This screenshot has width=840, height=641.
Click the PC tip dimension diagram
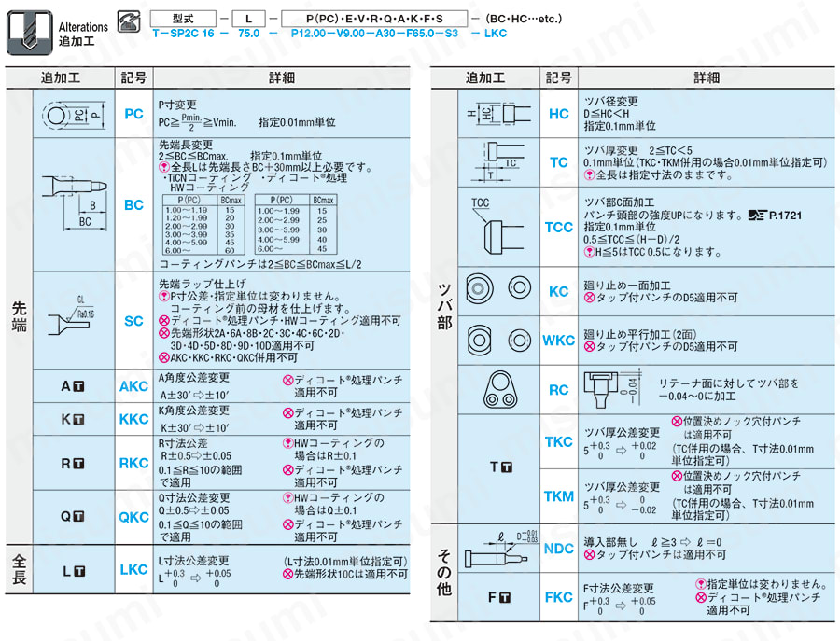coord(72,115)
